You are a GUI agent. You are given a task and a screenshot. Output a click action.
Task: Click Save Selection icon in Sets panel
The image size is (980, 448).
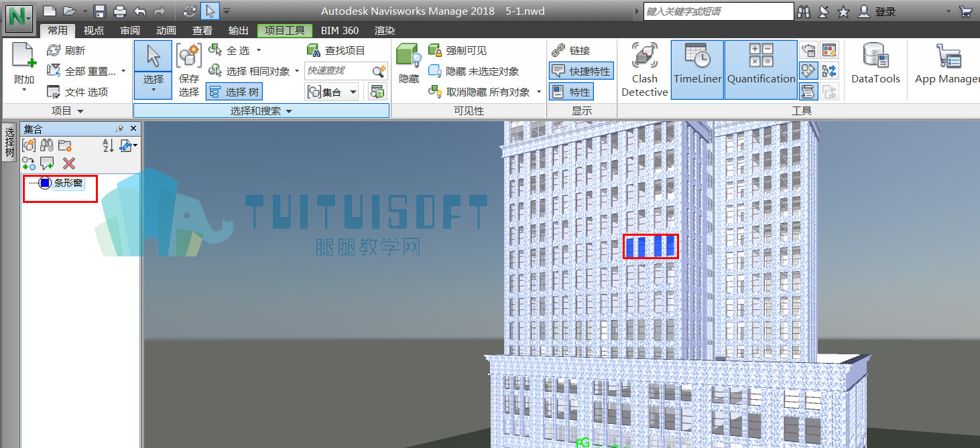[x=29, y=145]
